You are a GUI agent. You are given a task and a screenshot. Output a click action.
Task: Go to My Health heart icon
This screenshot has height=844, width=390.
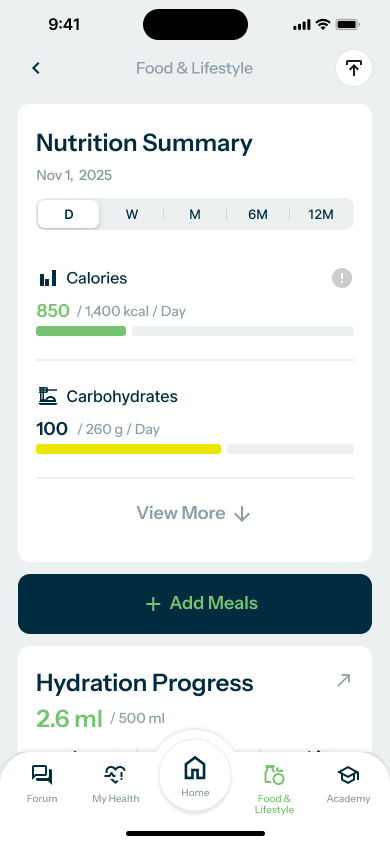(x=115, y=775)
